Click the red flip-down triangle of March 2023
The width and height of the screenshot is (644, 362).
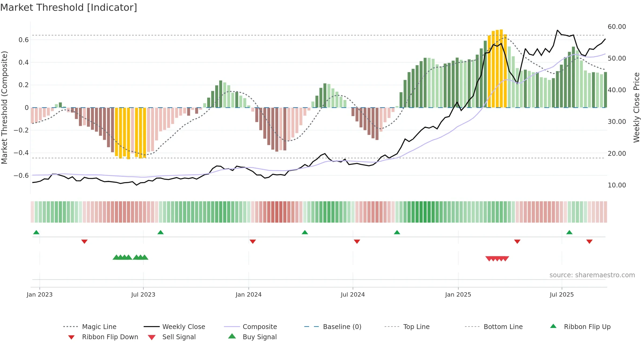click(x=84, y=242)
